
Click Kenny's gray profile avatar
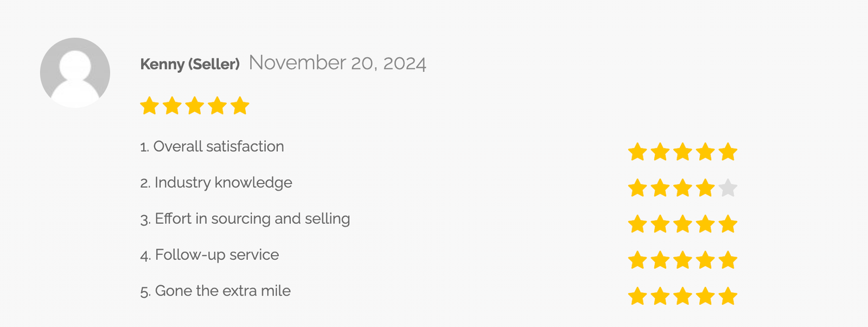[75, 73]
